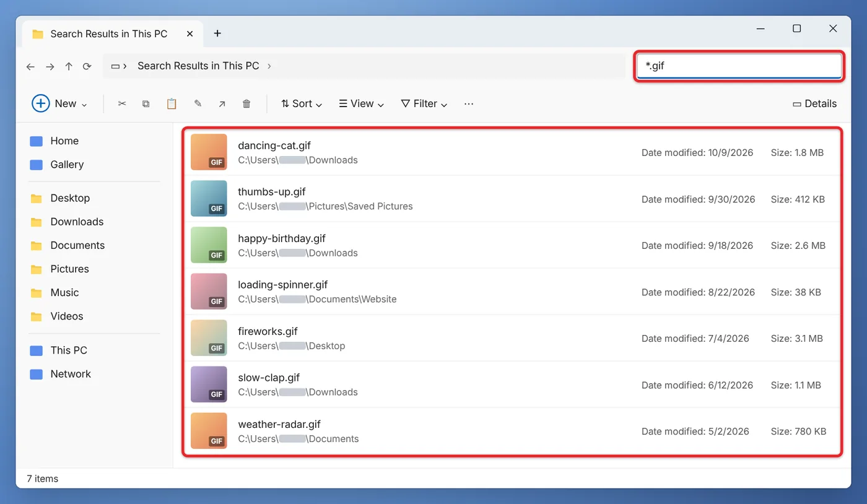Go forward with the right arrow
This screenshot has height=504, width=867.
[x=50, y=66]
